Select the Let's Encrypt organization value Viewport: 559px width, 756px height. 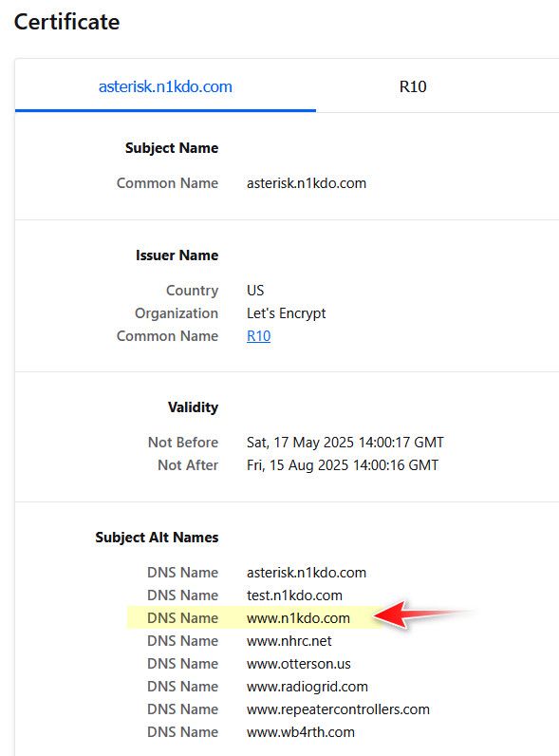(x=287, y=313)
